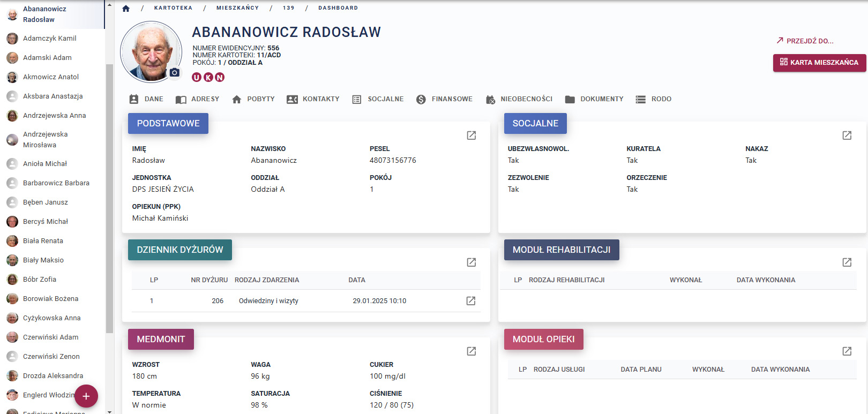Select resident Aksbara Anastazja
Image resolution: width=868 pixels, height=414 pixels.
[x=53, y=96]
